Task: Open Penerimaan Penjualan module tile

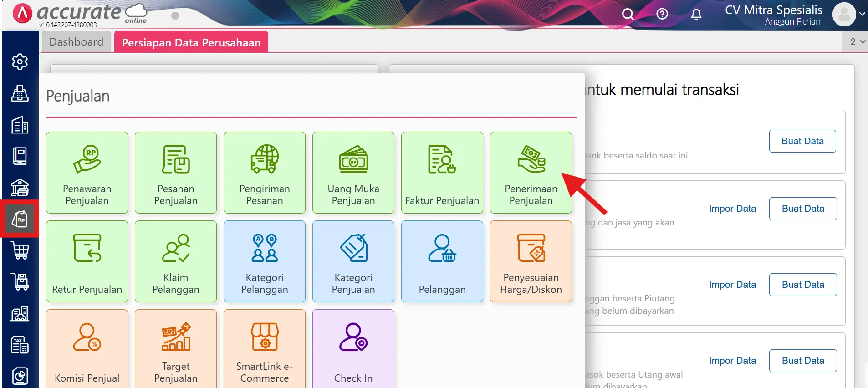Action: [x=531, y=173]
